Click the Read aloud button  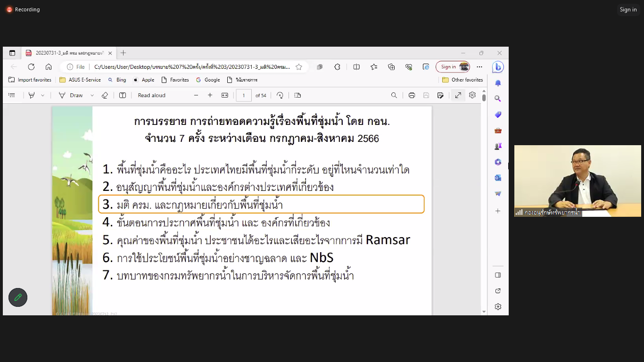click(x=151, y=95)
